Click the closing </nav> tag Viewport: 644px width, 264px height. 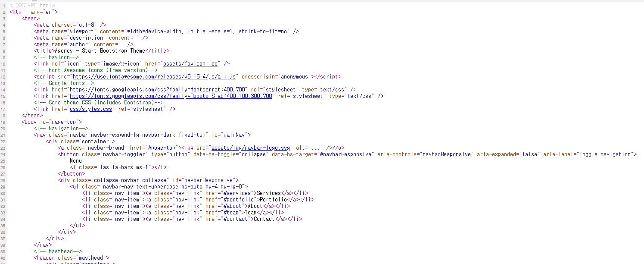(43, 245)
